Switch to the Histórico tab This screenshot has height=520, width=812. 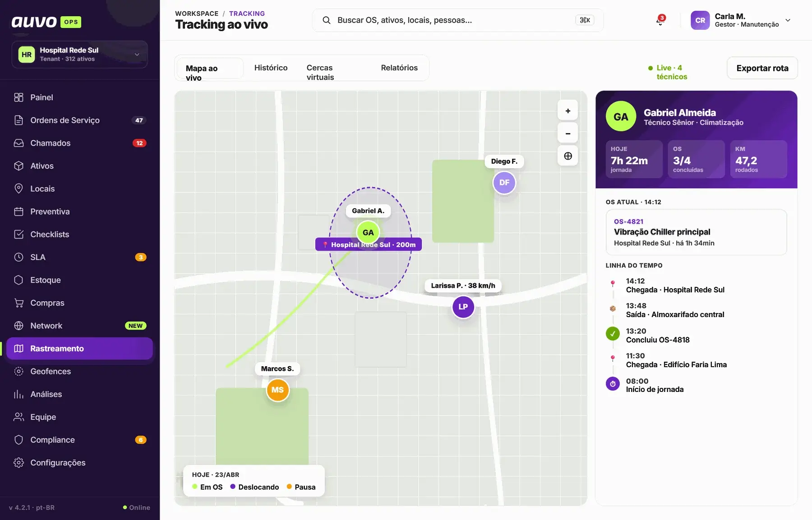(271, 68)
